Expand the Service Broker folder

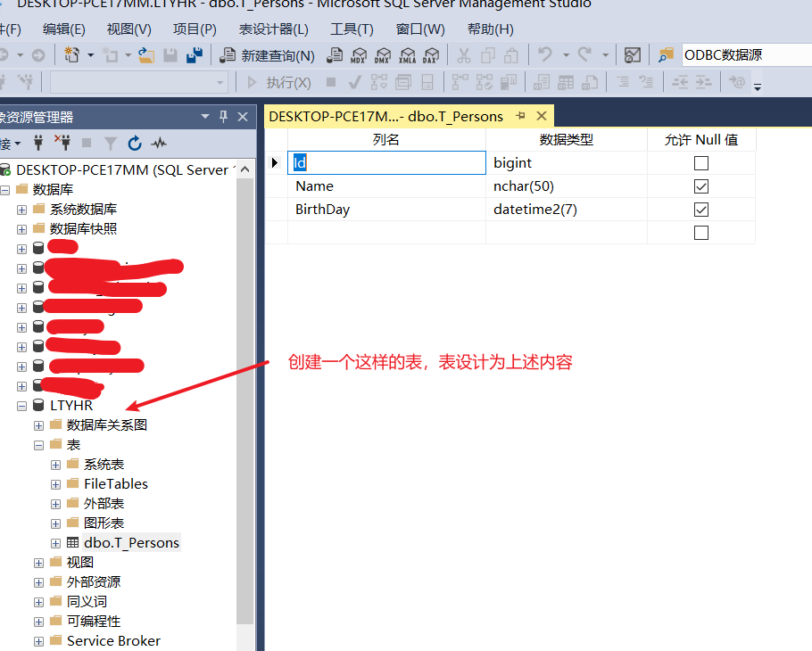pyautogui.click(x=39, y=641)
